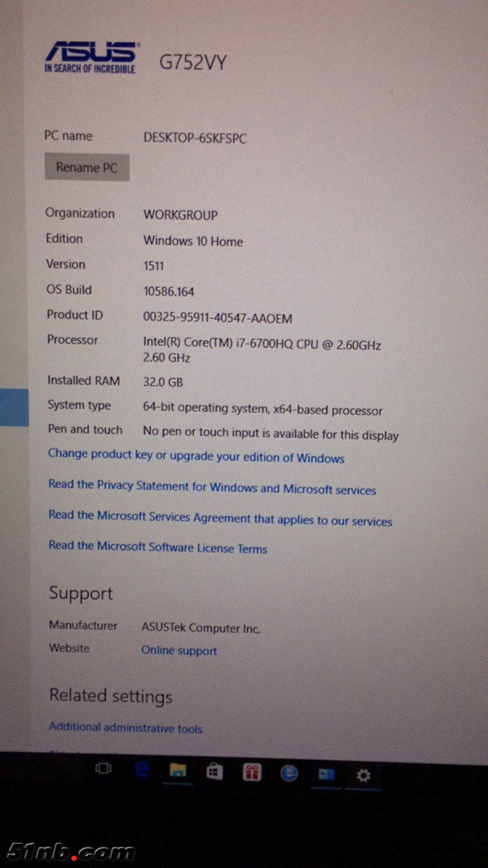Select the G752VY model name

pos(193,62)
